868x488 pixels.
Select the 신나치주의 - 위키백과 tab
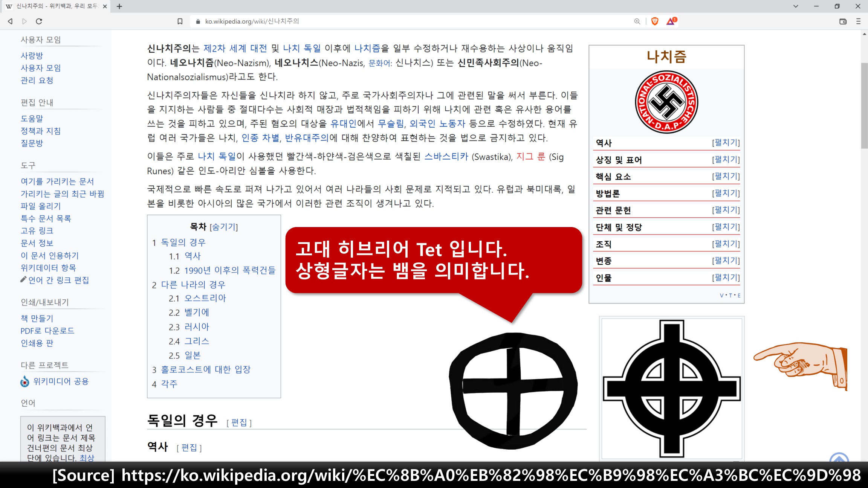pyautogui.click(x=57, y=6)
